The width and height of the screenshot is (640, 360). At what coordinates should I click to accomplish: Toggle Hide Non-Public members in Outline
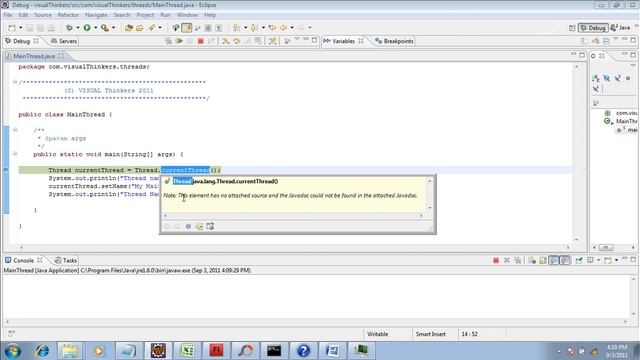pos(628,78)
